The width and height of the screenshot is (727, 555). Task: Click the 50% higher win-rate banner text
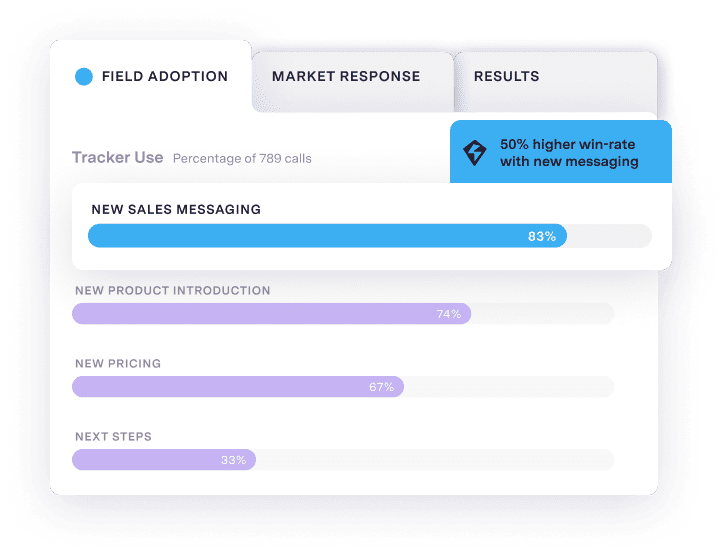coord(568,152)
